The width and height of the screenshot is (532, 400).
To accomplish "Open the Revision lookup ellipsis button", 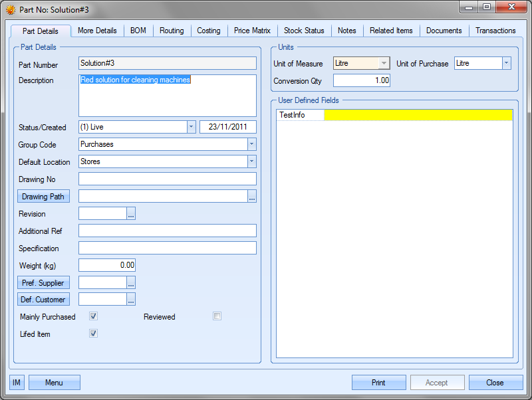I will (131, 214).
